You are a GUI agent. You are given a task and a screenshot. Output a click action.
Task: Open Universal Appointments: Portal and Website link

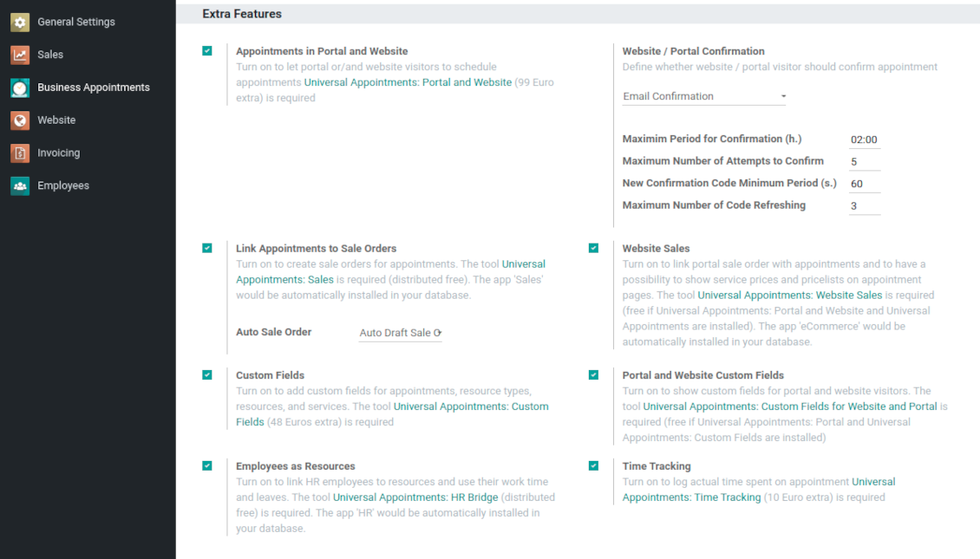tap(408, 82)
